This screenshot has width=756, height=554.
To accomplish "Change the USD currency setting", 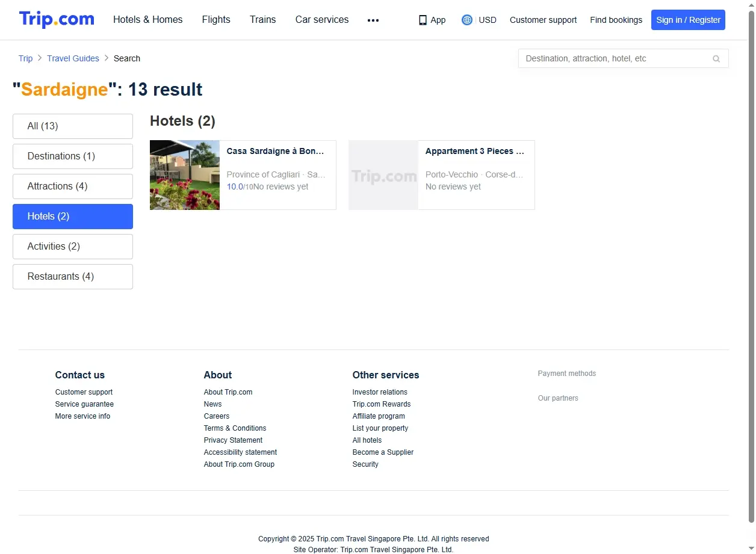I will [488, 20].
